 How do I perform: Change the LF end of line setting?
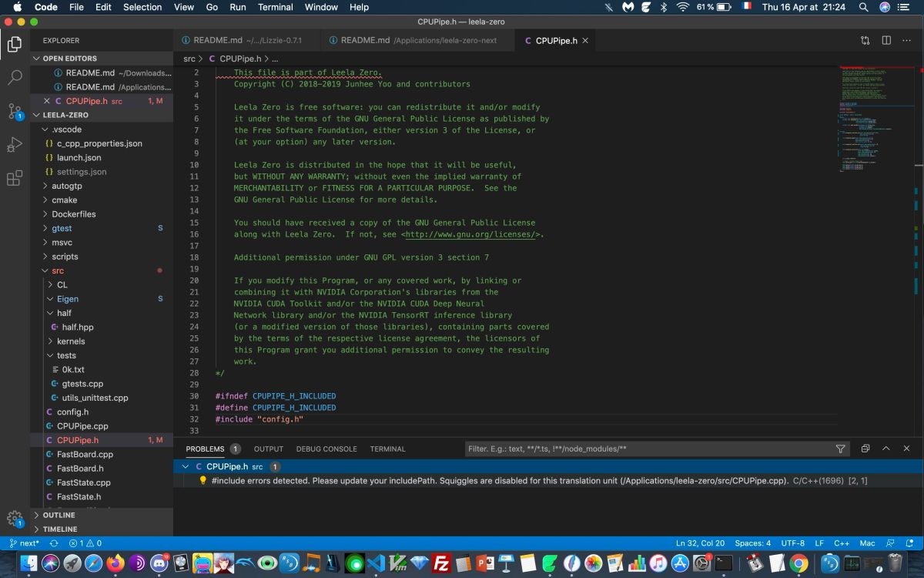pyautogui.click(x=819, y=543)
